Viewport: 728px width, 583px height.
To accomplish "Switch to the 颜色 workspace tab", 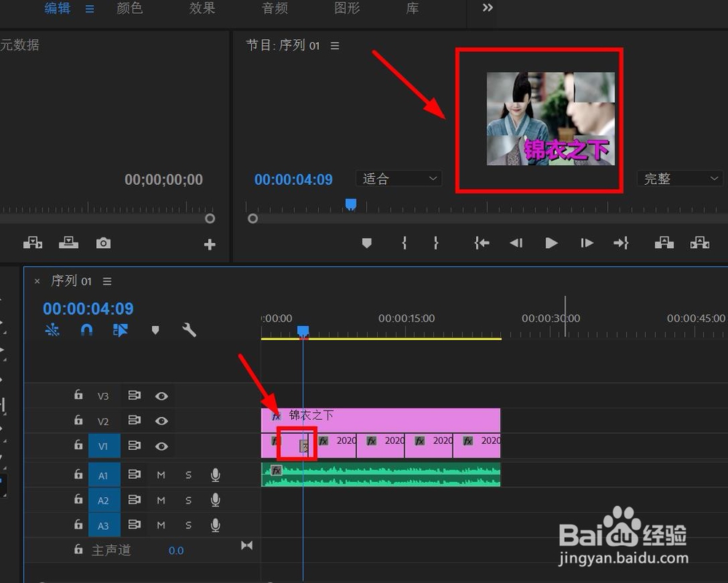I will tap(130, 8).
